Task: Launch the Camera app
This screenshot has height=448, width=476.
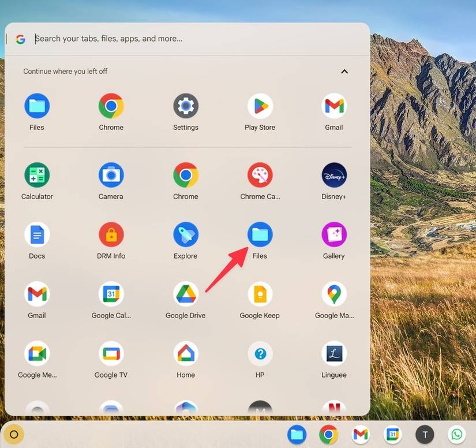Action: 111,176
